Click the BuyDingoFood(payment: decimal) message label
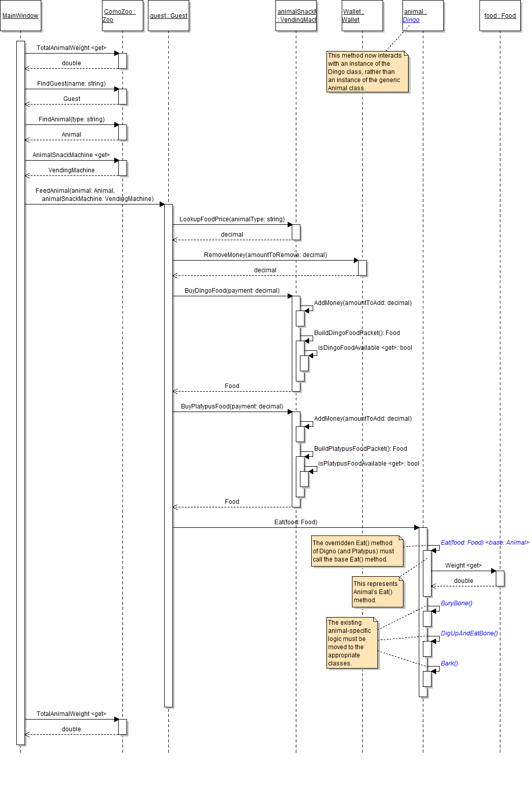Image resolution: width=532 pixels, height=794 pixels. pyautogui.click(x=232, y=291)
